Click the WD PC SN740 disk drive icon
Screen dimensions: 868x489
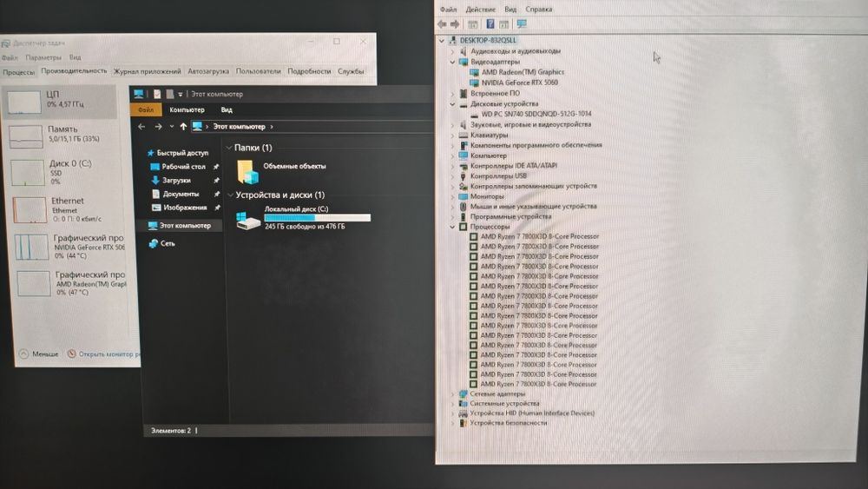point(474,114)
